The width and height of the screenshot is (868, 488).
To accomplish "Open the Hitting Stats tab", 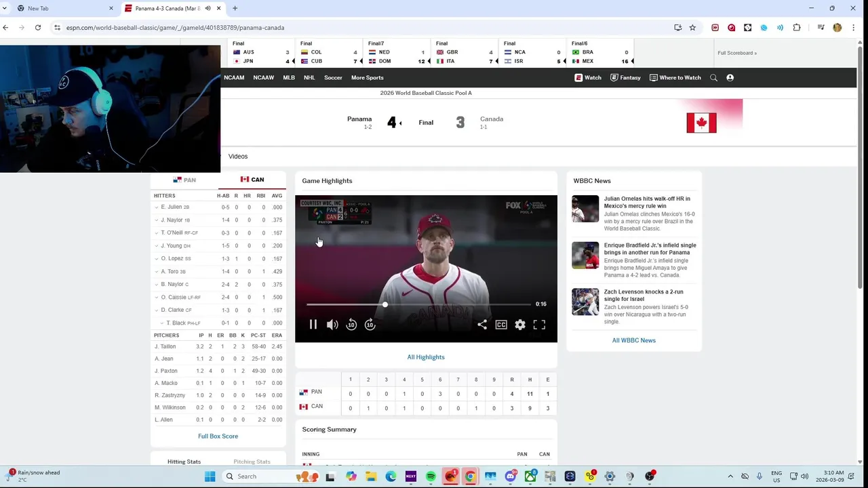I will pyautogui.click(x=184, y=462).
